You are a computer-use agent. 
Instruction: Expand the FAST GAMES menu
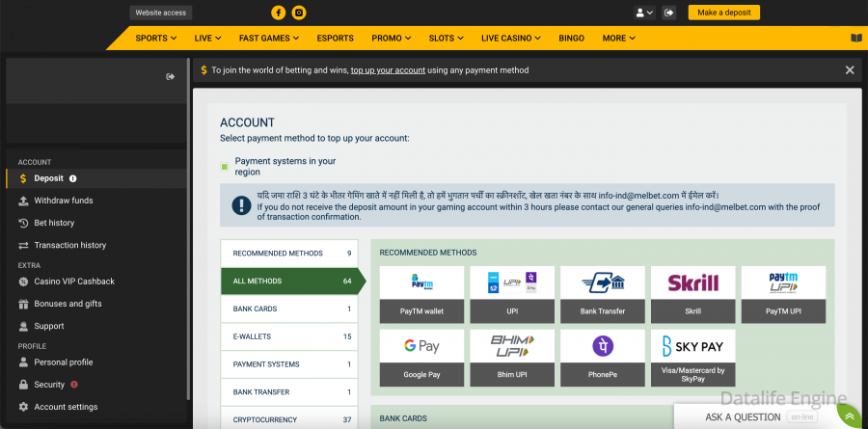click(269, 39)
